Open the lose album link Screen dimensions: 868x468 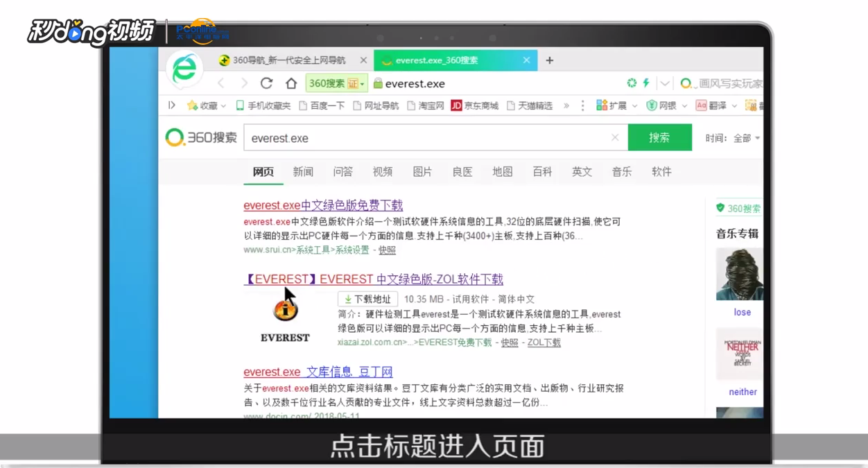743,312
